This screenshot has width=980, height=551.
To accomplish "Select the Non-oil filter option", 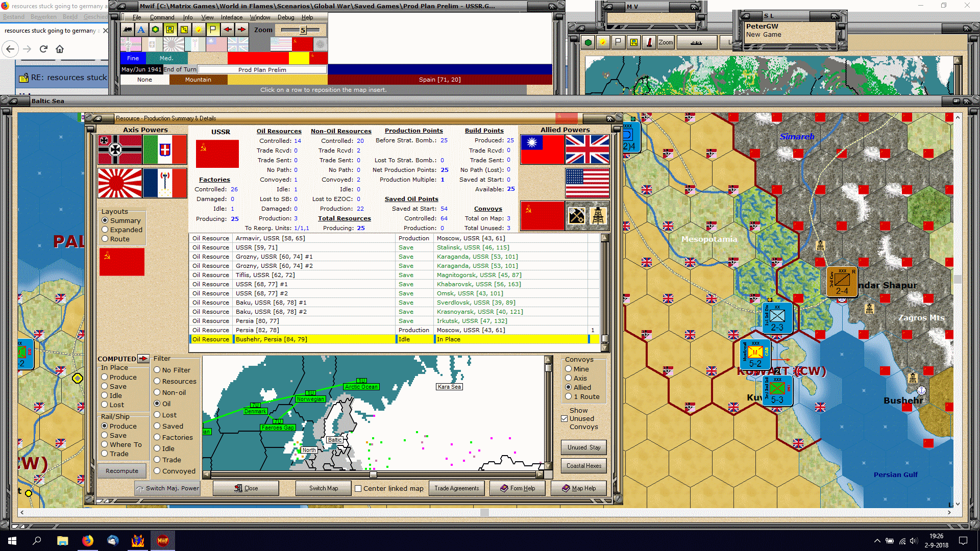I will (157, 392).
